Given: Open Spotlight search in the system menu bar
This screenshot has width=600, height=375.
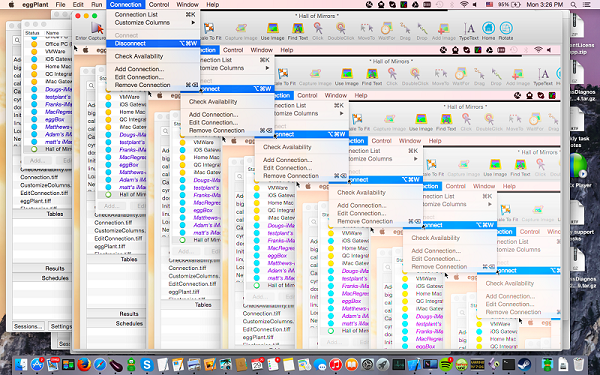Looking at the screenshot, I should [573, 5].
